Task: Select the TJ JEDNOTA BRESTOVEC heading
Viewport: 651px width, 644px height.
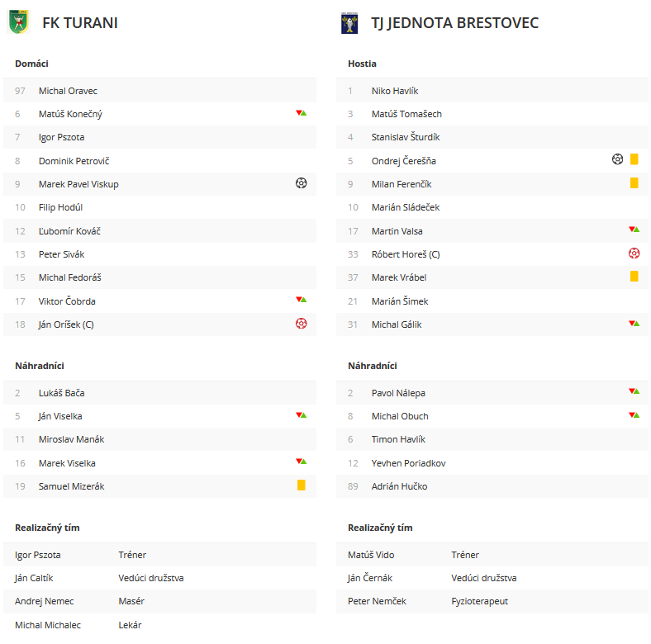Action: coord(454,23)
